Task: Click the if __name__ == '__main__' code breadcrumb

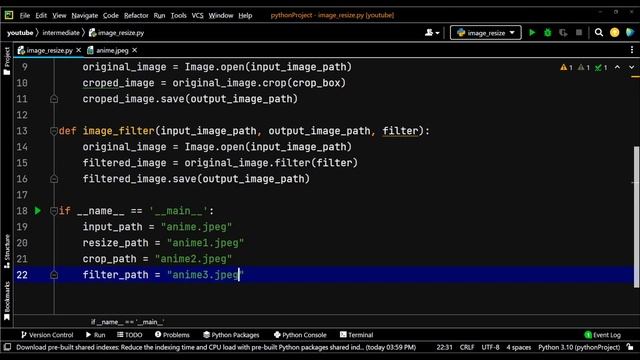Action: coord(127,322)
